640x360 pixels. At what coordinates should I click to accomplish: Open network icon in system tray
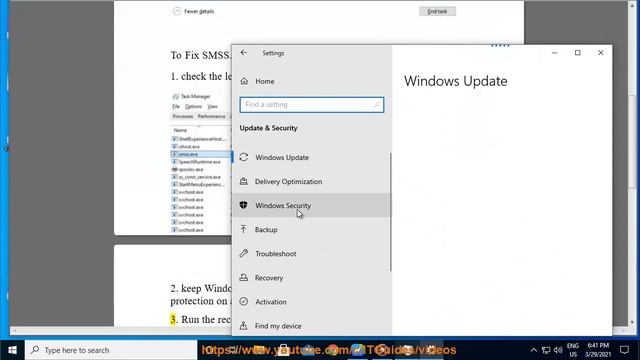(546, 350)
